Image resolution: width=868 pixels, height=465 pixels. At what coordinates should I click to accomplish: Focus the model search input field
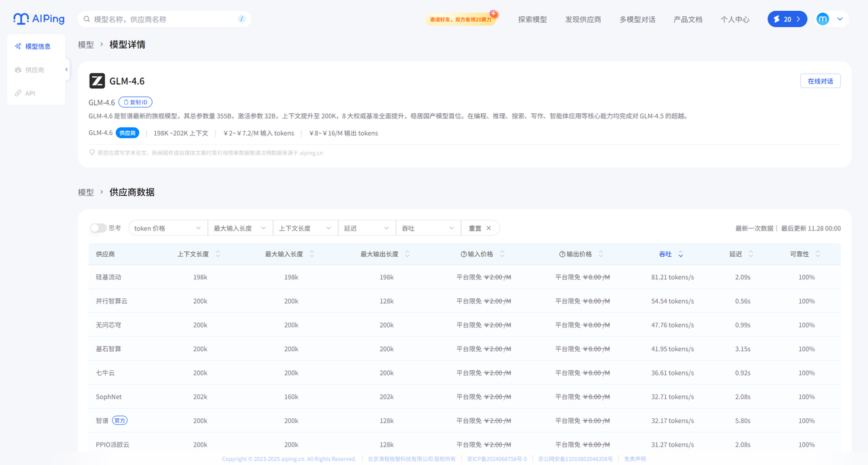164,19
